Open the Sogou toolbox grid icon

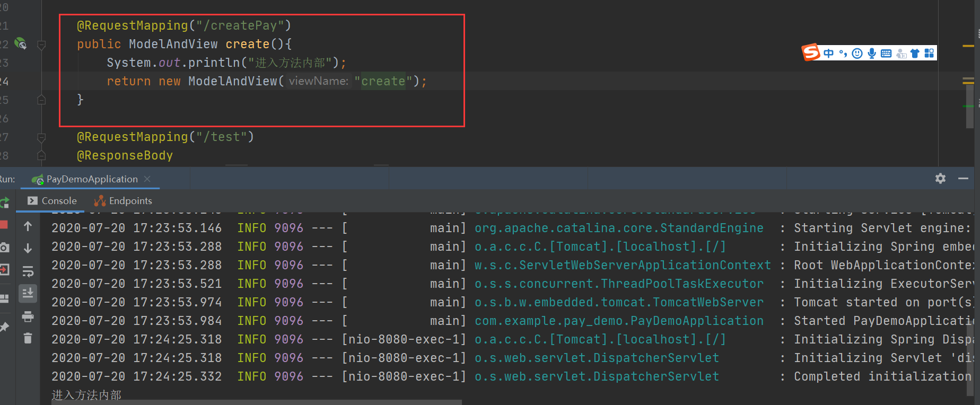coord(929,53)
